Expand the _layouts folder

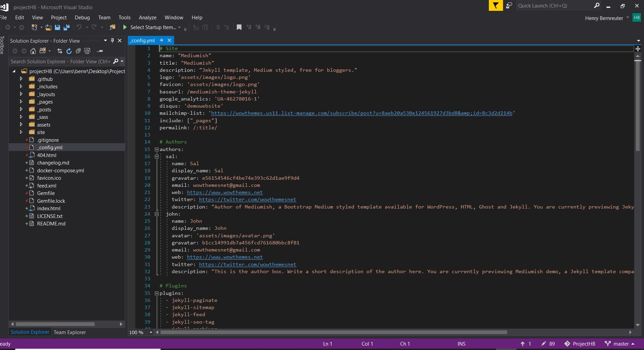pos(21,94)
